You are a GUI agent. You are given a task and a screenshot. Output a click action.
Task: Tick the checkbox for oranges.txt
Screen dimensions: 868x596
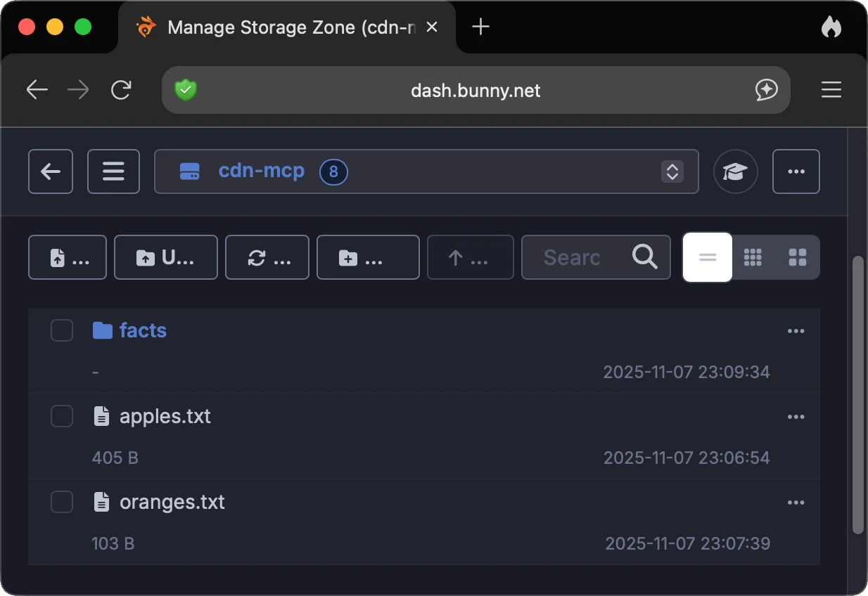tap(62, 502)
